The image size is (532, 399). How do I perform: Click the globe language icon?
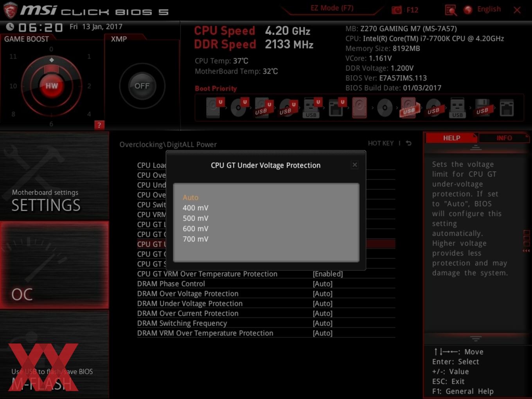[x=468, y=10]
